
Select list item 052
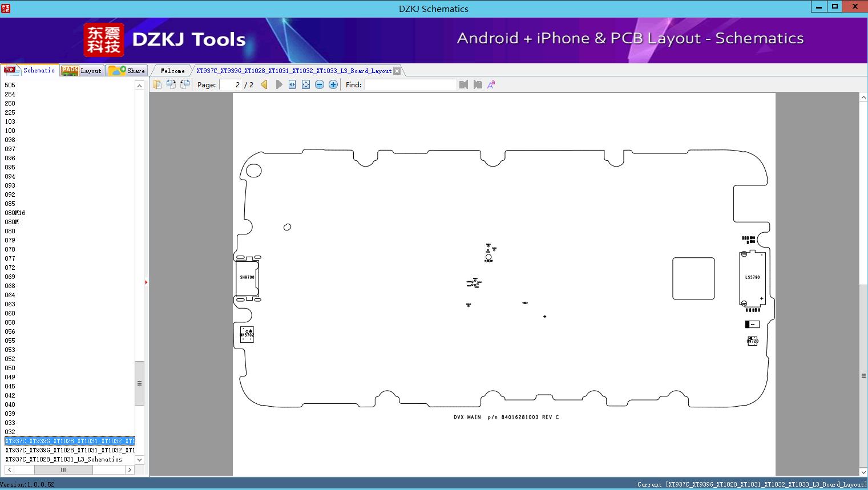coord(10,359)
